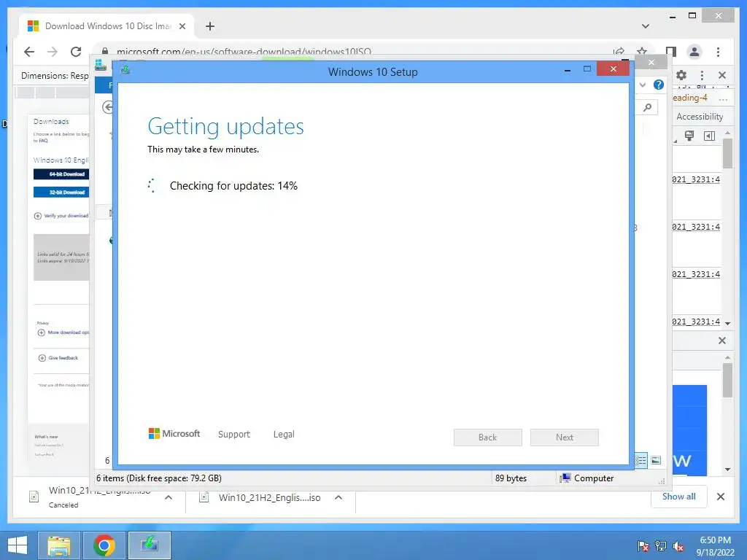Click the network tray icon

tap(661, 546)
